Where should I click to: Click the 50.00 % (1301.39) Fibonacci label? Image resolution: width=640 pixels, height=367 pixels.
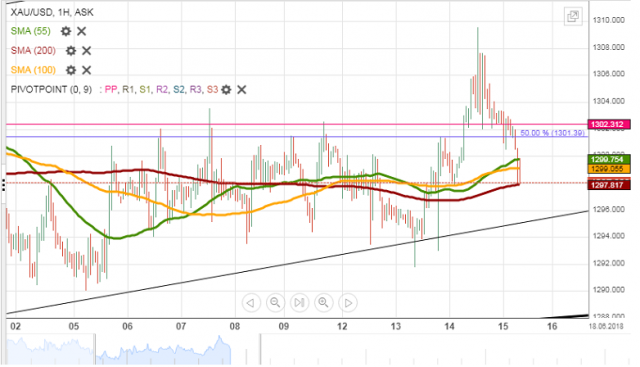click(x=553, y=133)
